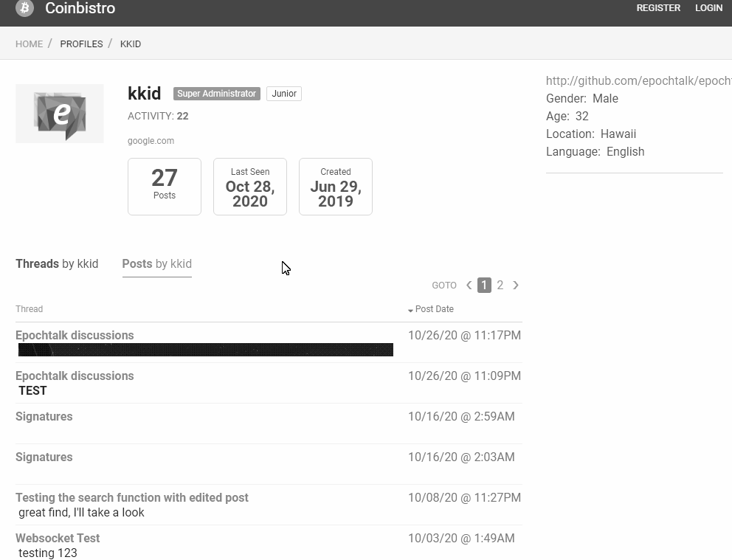
Task: Open the Websocket Test thread
Action: (x=58, y=538)
